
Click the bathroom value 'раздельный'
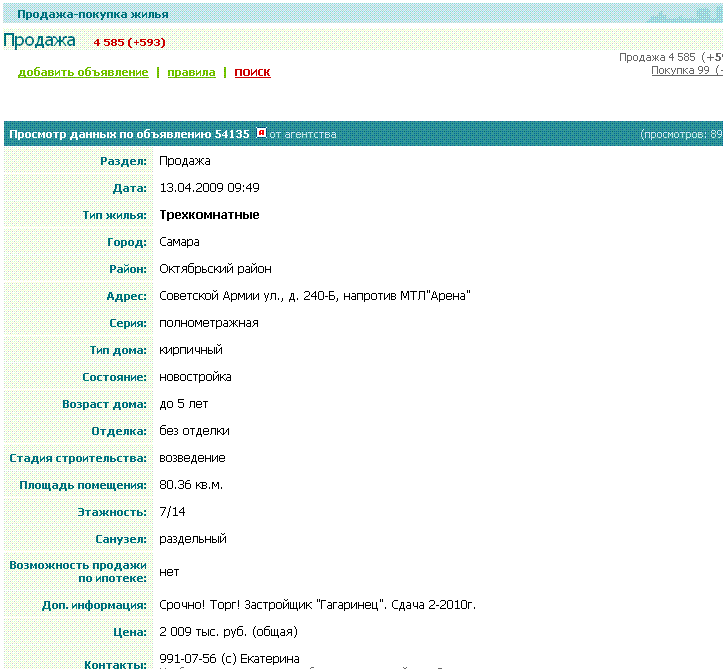pos(193,539)
